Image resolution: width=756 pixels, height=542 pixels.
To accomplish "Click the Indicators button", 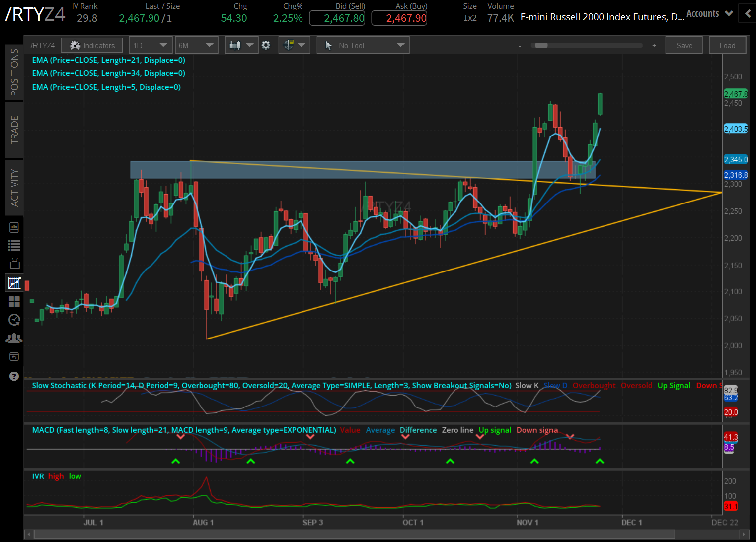I will [x=92, y=45].
